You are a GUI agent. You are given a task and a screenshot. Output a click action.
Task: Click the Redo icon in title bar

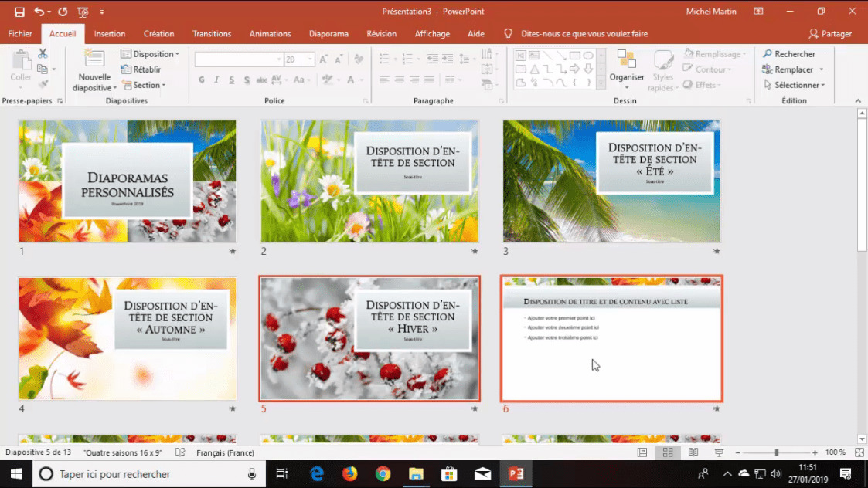(x=63, y=12)
